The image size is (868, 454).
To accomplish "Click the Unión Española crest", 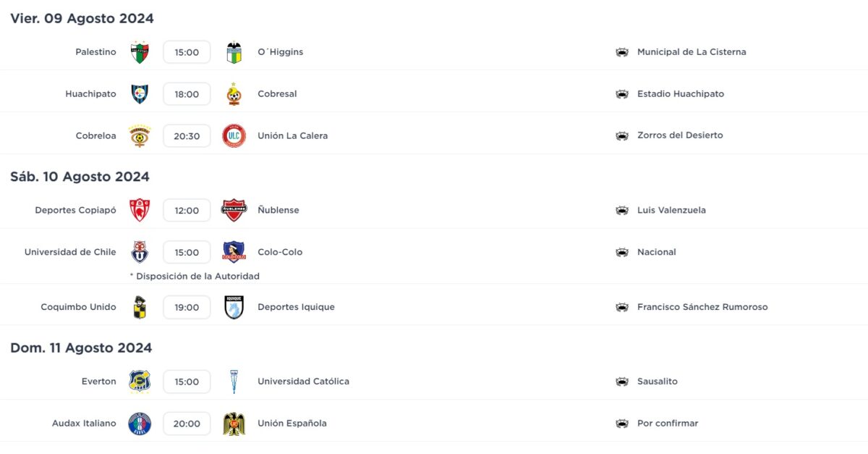I will 234,424.
